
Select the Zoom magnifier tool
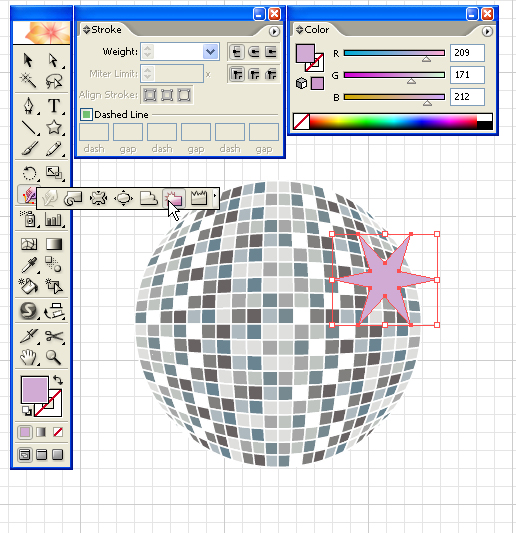[54, 357]
